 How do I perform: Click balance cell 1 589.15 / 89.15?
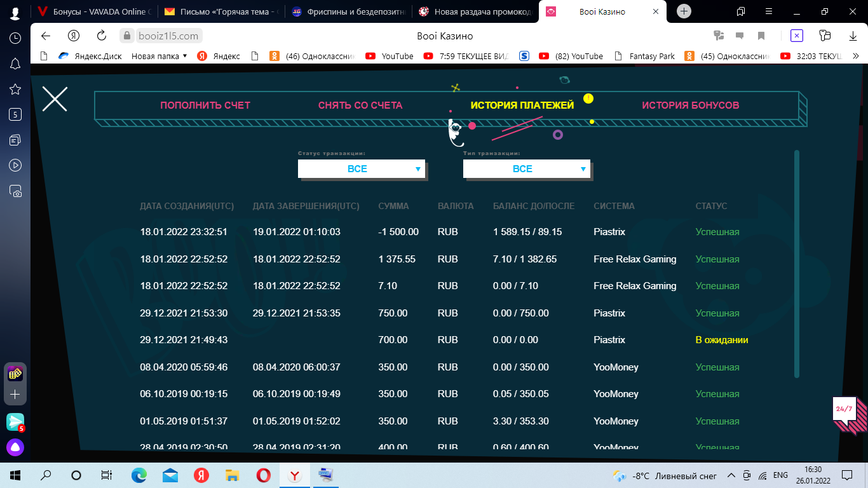[527, 232]
